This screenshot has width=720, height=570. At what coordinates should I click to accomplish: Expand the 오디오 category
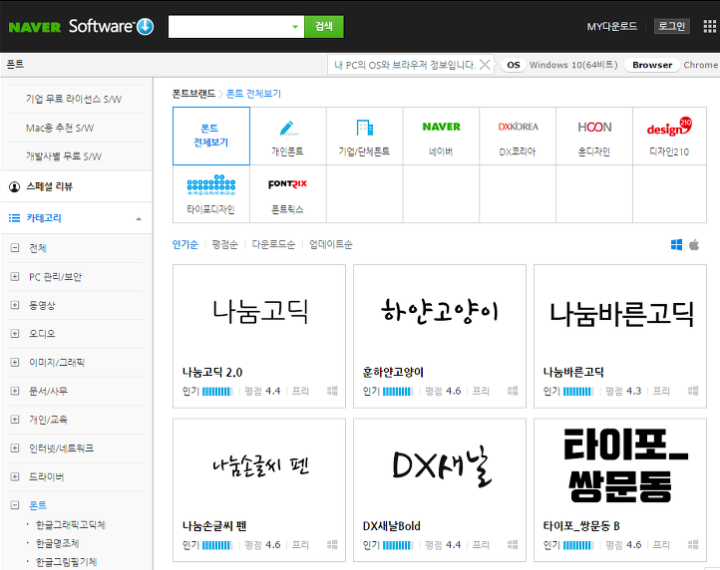tap(15, 333)
